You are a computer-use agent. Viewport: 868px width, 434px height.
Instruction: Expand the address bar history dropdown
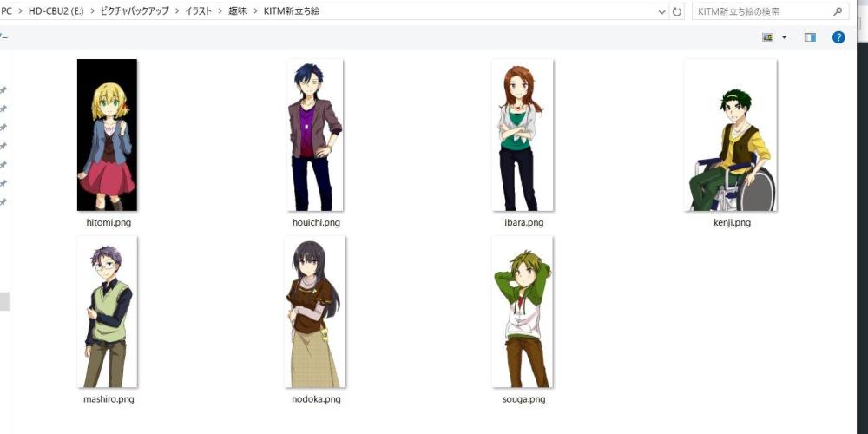[663, 12]
